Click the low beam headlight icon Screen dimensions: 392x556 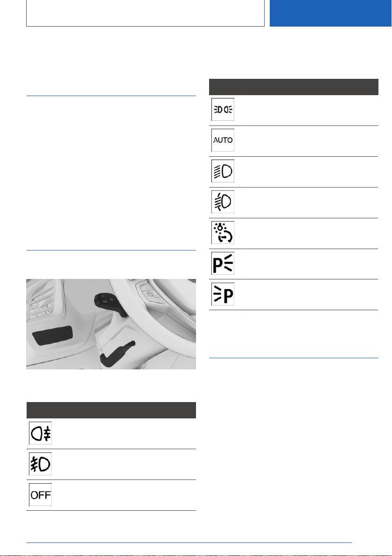(223, 171)
